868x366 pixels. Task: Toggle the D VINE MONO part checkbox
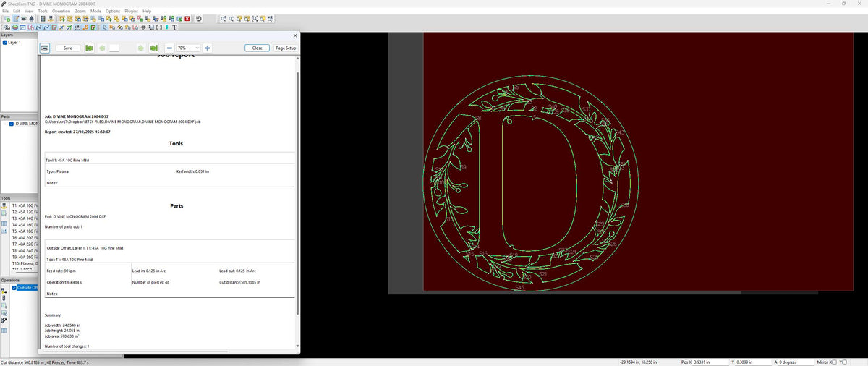click(x=12, y=124)
